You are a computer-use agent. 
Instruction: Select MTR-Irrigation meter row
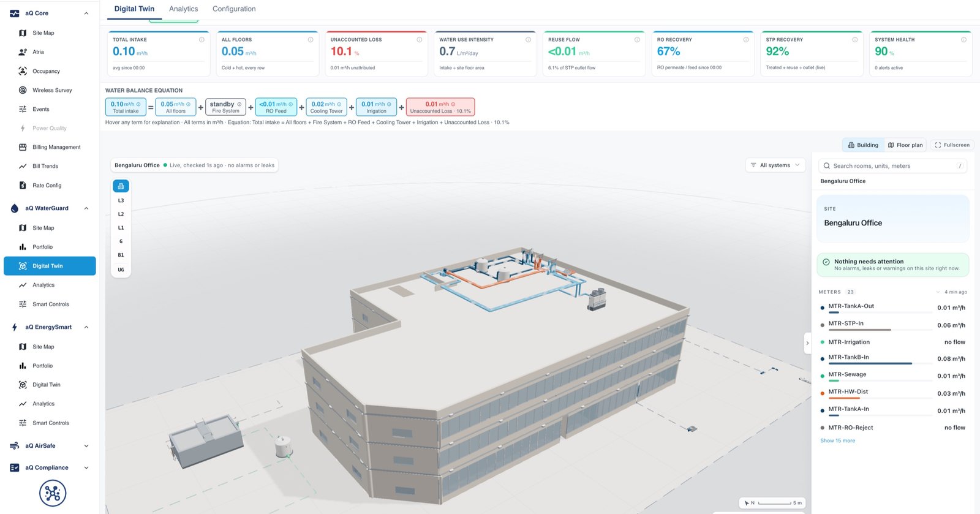(893, 342)
